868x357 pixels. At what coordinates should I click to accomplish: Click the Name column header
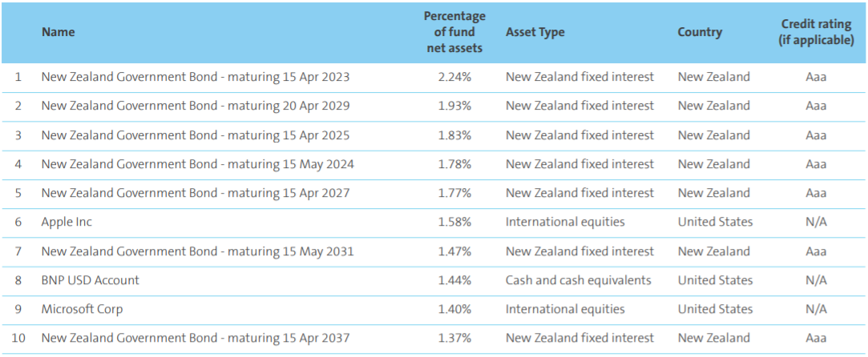pos(58,33)
